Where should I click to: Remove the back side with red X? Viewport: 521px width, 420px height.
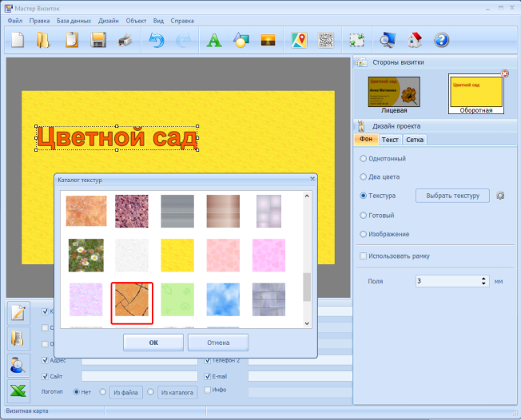click(x=505, y=73)
